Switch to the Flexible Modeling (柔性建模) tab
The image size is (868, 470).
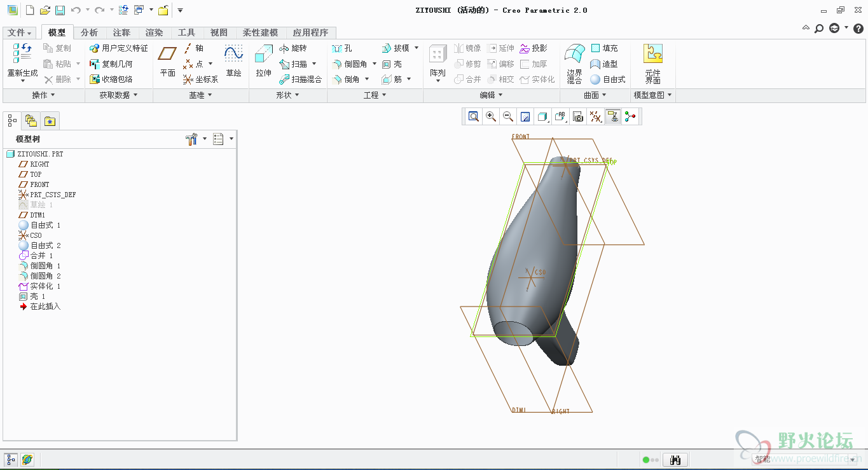[x=260, y=32]
